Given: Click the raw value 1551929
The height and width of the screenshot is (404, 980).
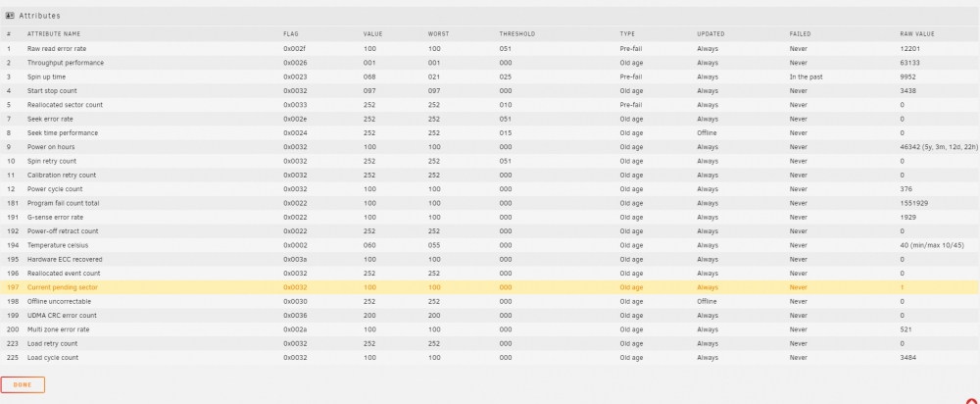Looking at the screenshot, I should click(x=913, y=203).
